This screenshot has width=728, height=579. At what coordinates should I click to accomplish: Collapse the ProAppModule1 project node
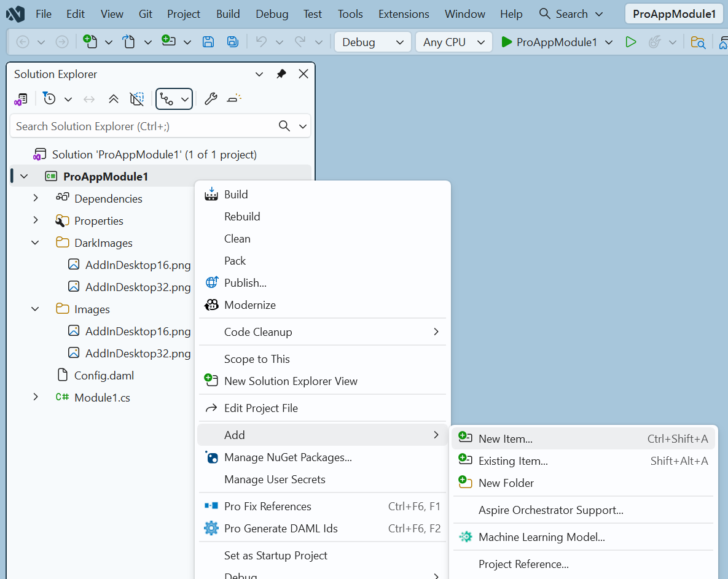pyautogui.click(x=24, y=176)
